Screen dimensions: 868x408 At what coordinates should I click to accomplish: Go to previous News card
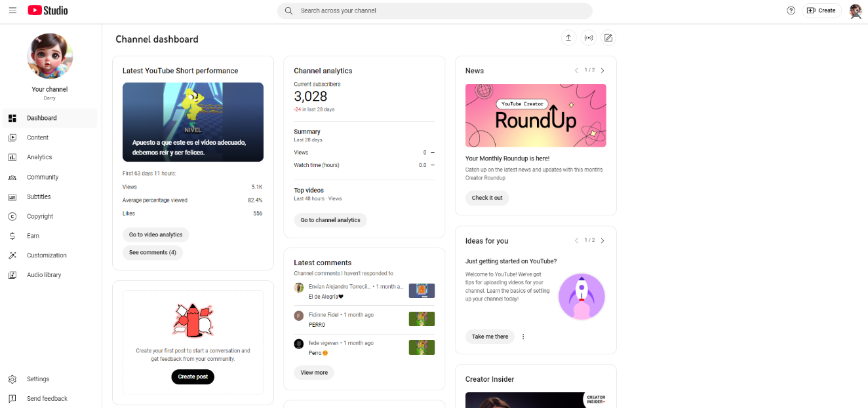click(576, 71)
